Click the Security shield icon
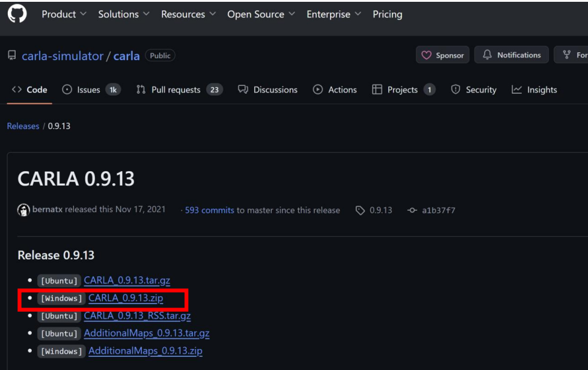The width and height of the screenshot is (588, 370). click(x=456, y=89)
